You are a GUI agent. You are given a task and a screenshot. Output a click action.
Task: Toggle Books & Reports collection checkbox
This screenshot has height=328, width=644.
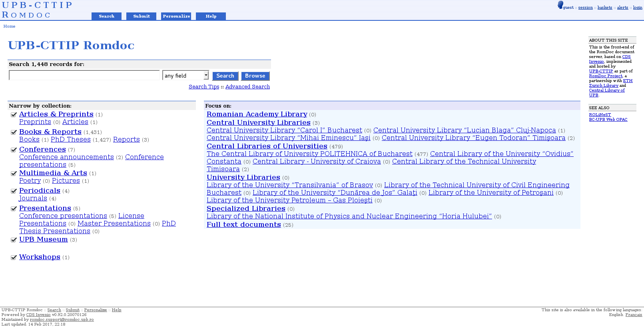click(14, 132)
